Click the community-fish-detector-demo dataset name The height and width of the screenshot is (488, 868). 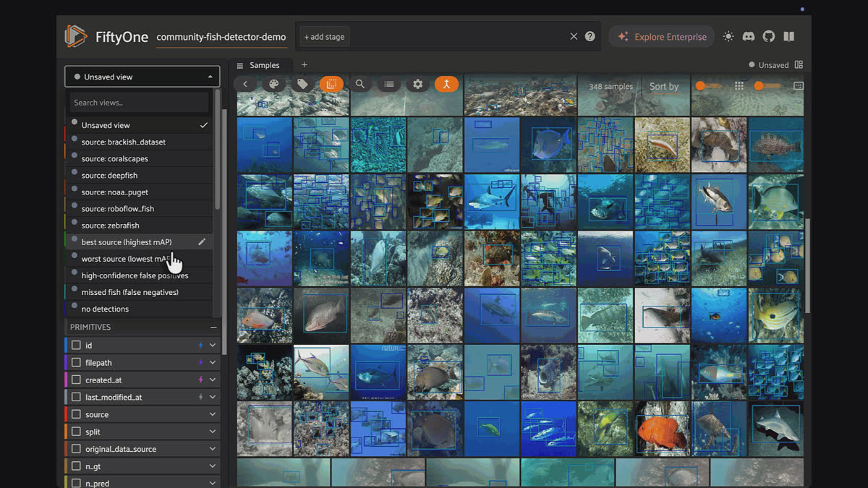tap(221, 37)
